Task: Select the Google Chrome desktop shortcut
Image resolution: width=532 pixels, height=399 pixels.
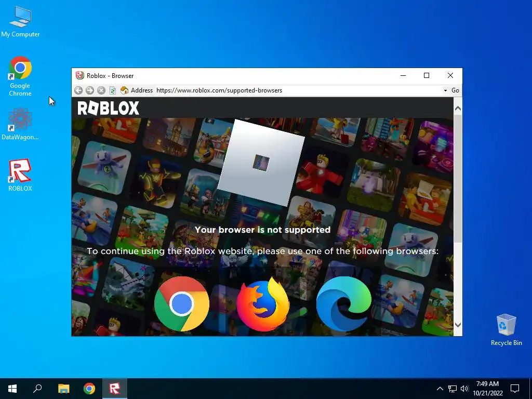Action: (20, 76)
